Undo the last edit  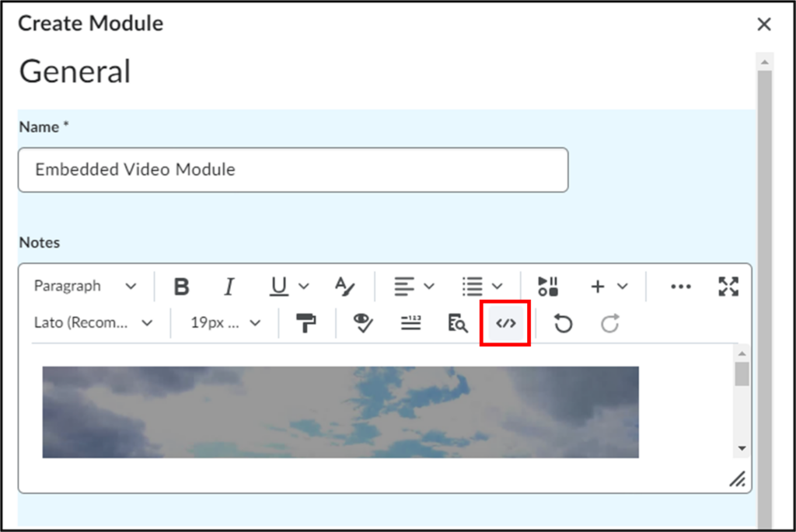[x=563, y=323]
